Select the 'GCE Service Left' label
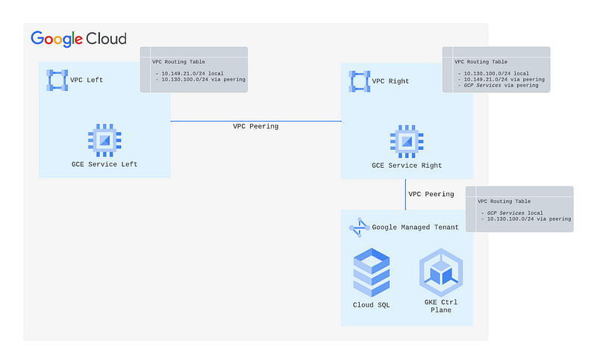Image resolution: width=597 pixels, height=364 pixels. click(x=104, y=164)
